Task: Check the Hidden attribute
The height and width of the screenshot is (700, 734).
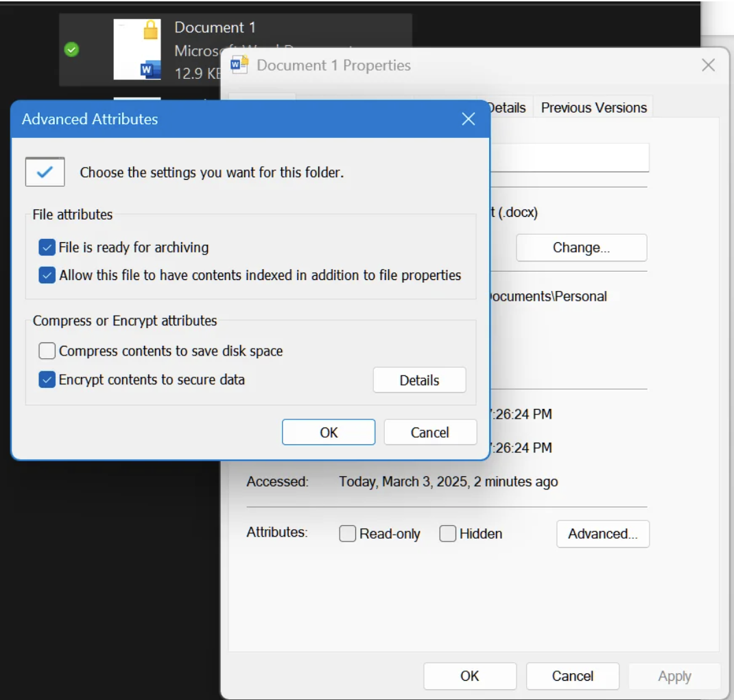Action: (447, 534)
